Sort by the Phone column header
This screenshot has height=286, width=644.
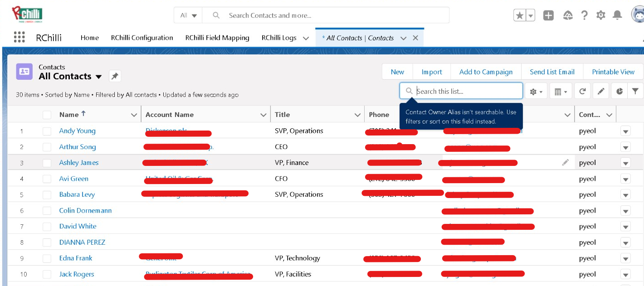point(379,115)
